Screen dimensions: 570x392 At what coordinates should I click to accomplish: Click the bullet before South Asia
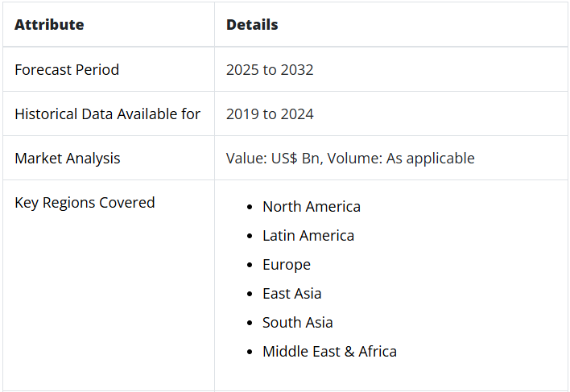coord(250,323)
